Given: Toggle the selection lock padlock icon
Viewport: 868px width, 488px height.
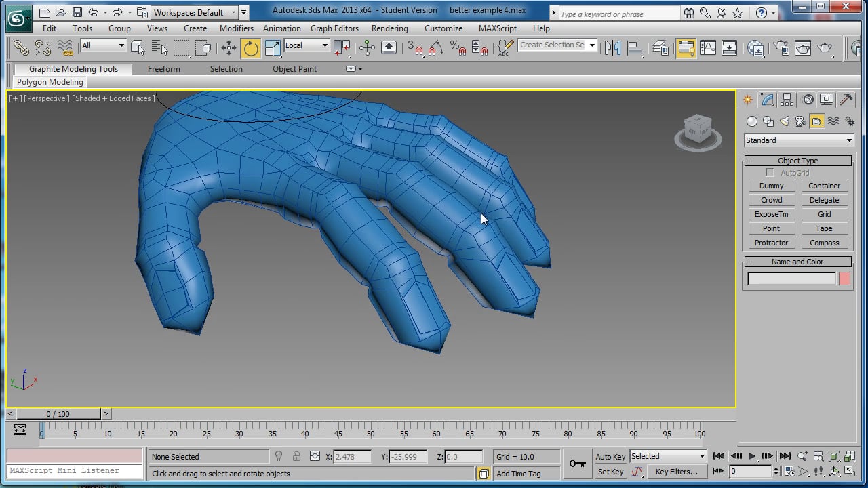Looking at the screenshot, I should [x=296, y=456].
